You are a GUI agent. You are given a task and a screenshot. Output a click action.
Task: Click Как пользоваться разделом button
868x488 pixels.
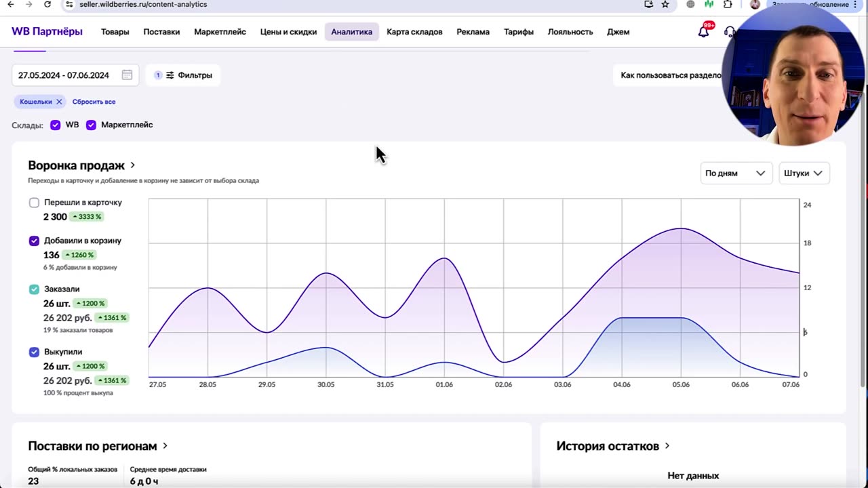click(x=670, y=75)
